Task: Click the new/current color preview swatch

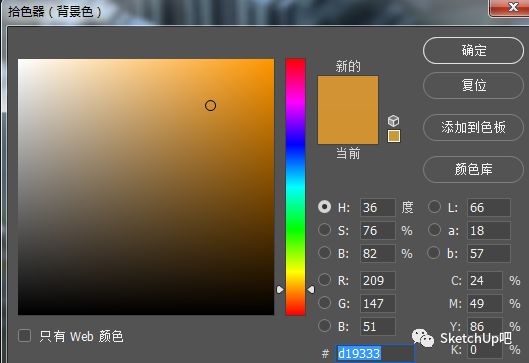Action: coord(348,110)
